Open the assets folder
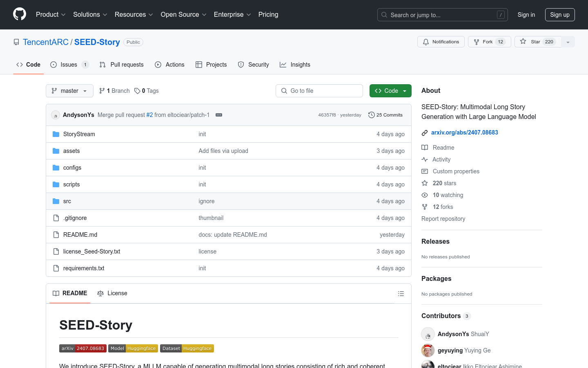The width and height of the screenshot is (588, 368). pyautogui.click(x=71, y=151)
